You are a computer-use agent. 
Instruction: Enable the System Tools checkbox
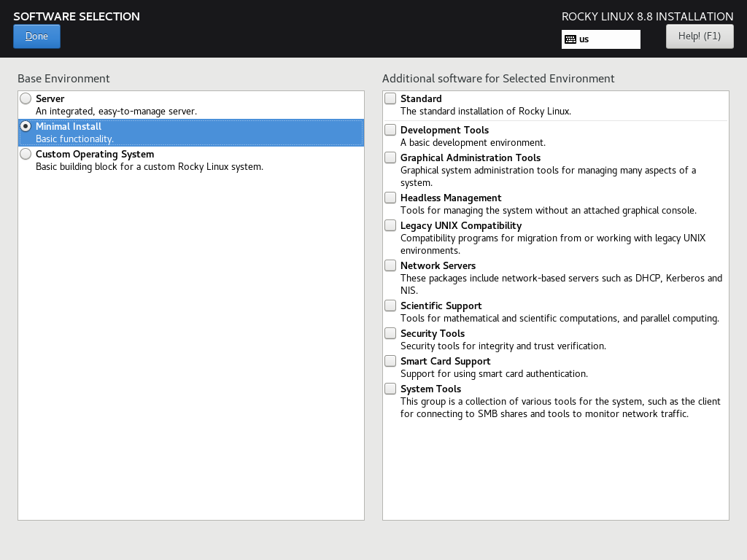pos(390,389)
